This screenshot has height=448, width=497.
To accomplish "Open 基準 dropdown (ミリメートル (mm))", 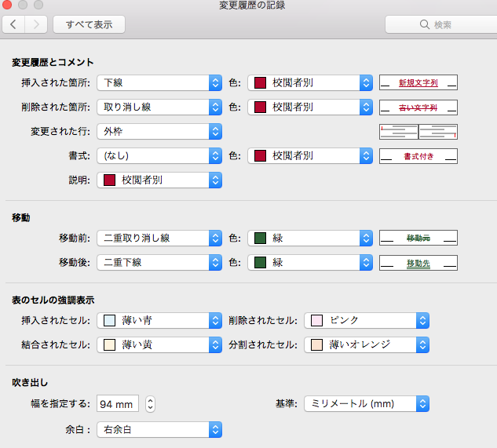I will coord(367,403).
